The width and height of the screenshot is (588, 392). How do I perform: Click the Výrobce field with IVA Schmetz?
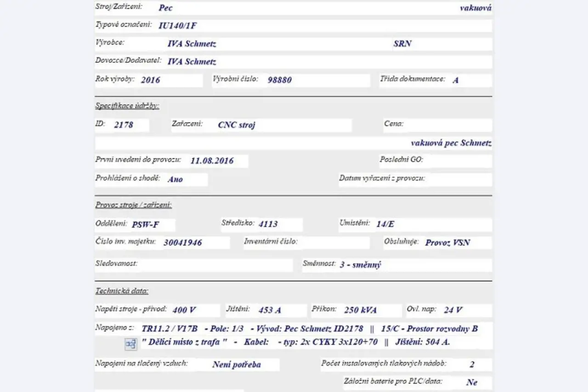pyautogui.click(x=276, y=44)
